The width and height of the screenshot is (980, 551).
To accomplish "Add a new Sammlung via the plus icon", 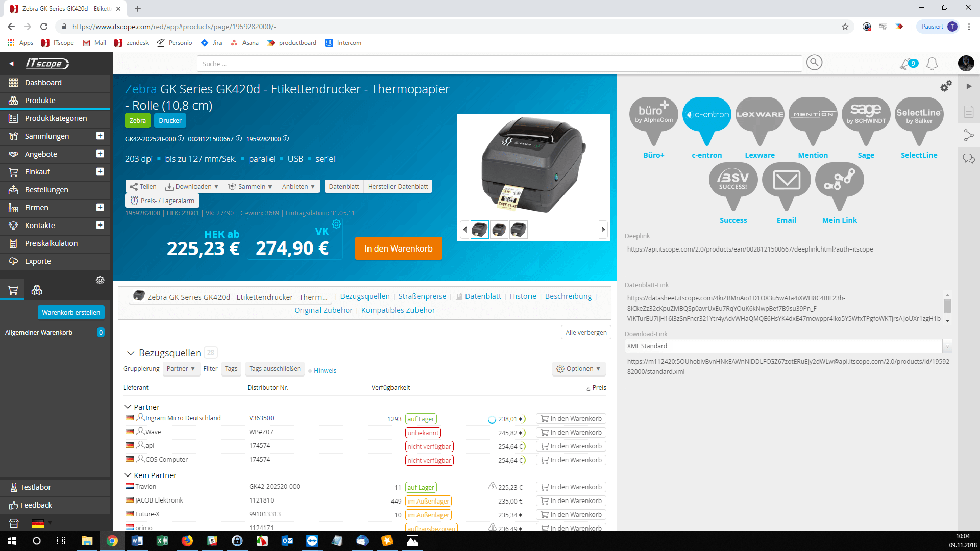I will pyautogui.click(x=101, y=136).
